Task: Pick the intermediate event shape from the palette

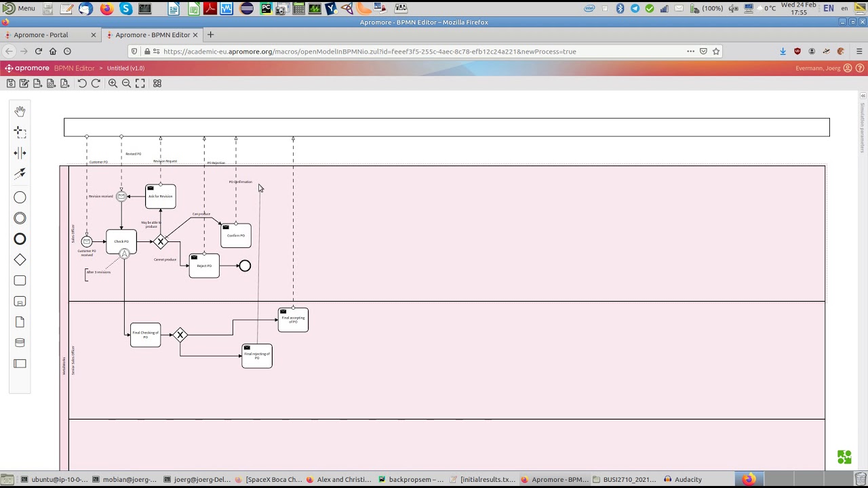Action: click(x=20, y=218)
